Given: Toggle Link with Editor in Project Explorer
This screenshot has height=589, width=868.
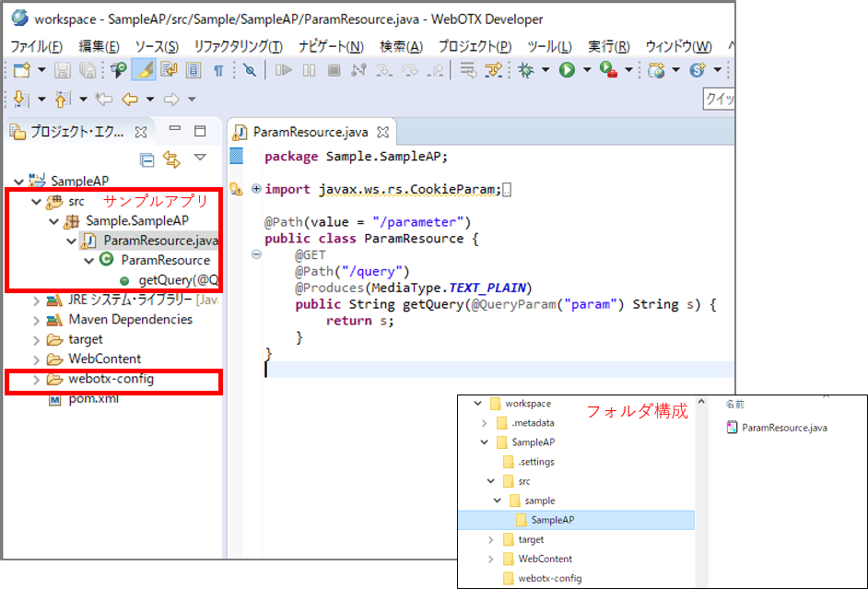Looking at the screenshot, I should (x=171, y=159).
